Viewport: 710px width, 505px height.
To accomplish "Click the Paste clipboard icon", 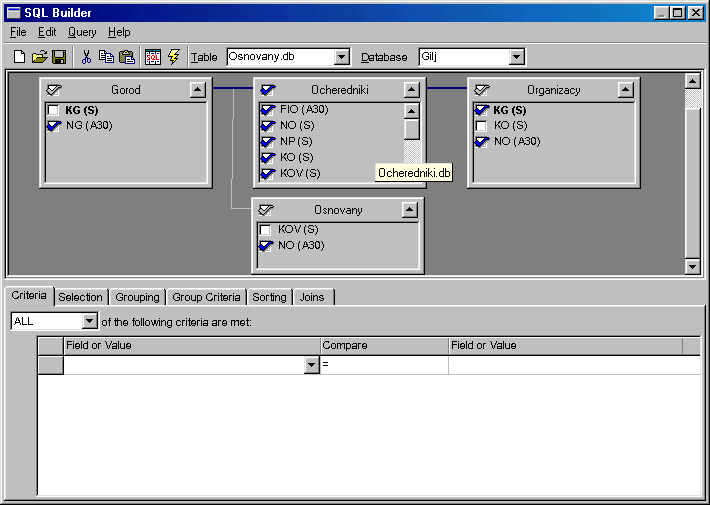I will (x=127, y=57).
